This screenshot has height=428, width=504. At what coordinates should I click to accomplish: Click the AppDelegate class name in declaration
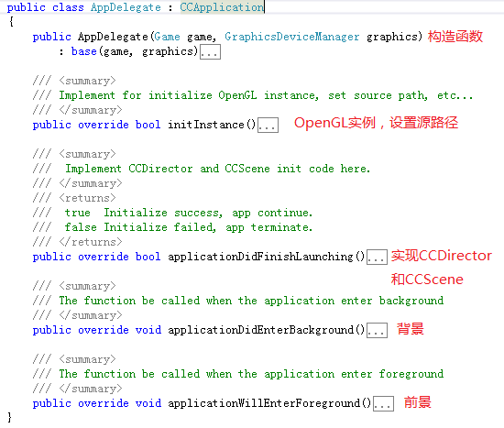pos(126,7)
